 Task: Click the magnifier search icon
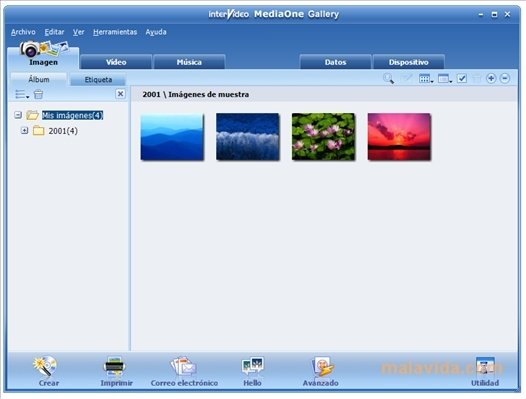click(x=388, y=79)
